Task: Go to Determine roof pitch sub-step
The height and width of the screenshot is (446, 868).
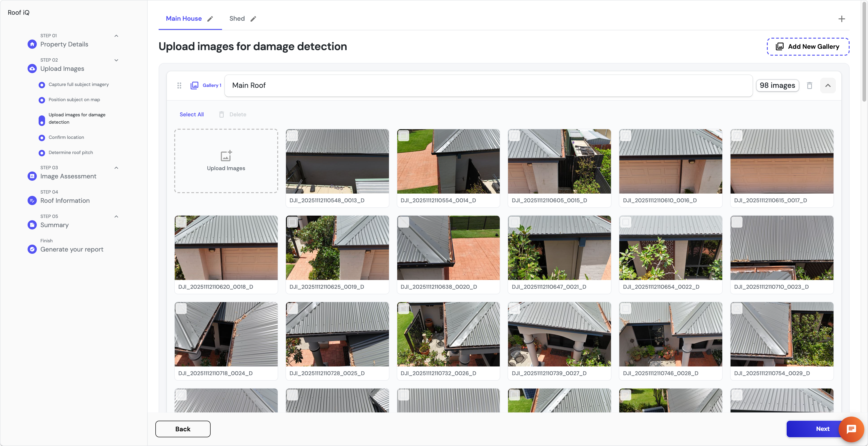Action: click(71, 153)
